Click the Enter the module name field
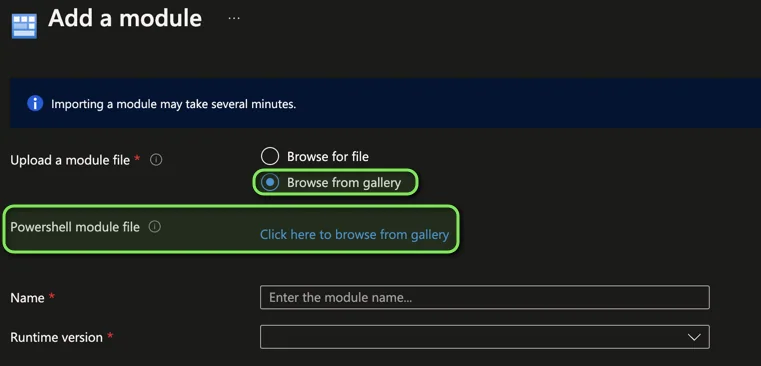This screenshot has width=761, height=366. (485, 298)
